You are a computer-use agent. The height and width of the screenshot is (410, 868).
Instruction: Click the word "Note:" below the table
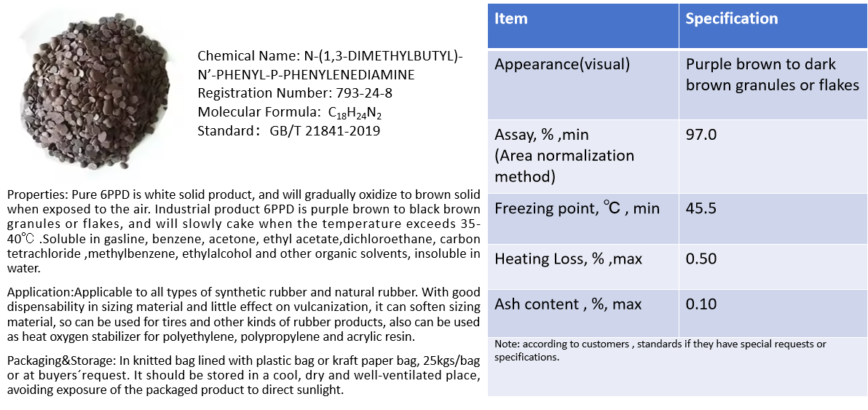[507, 344]
